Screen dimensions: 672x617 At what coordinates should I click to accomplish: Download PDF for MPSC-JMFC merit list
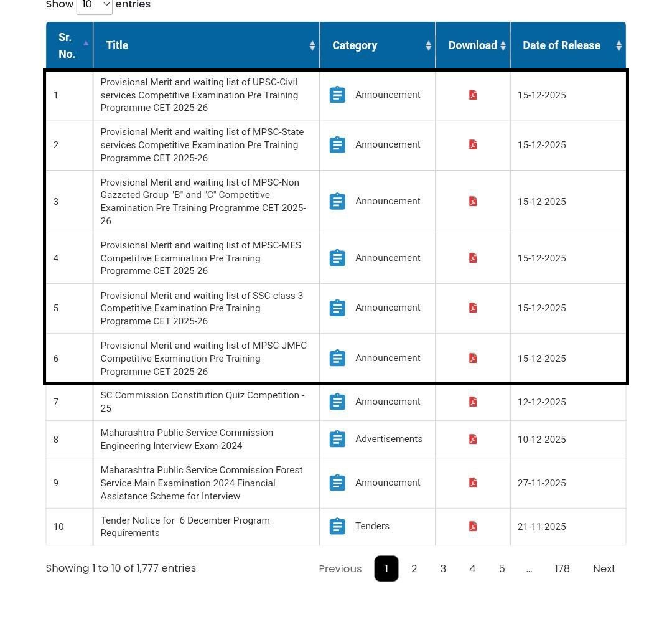(x=473, y=358)
